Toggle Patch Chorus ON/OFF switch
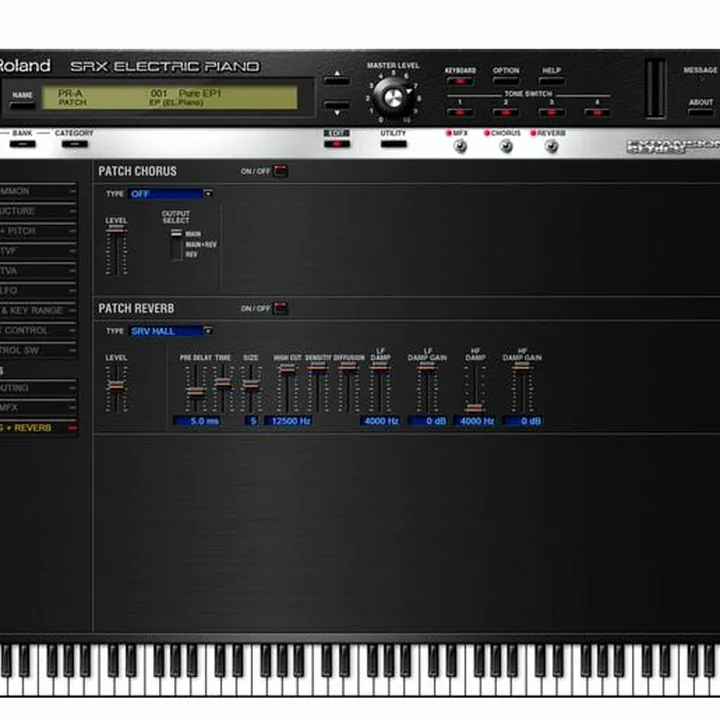 280,171
